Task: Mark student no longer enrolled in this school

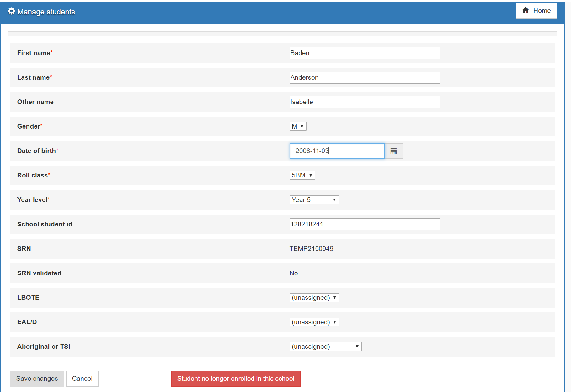Action: [236, 379]
